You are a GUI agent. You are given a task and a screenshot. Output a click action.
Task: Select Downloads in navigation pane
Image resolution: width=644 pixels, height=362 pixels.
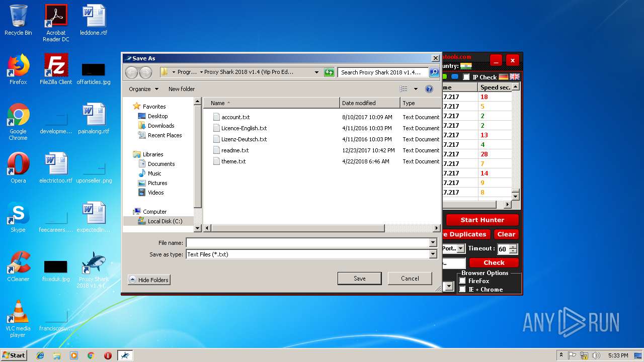161,126
